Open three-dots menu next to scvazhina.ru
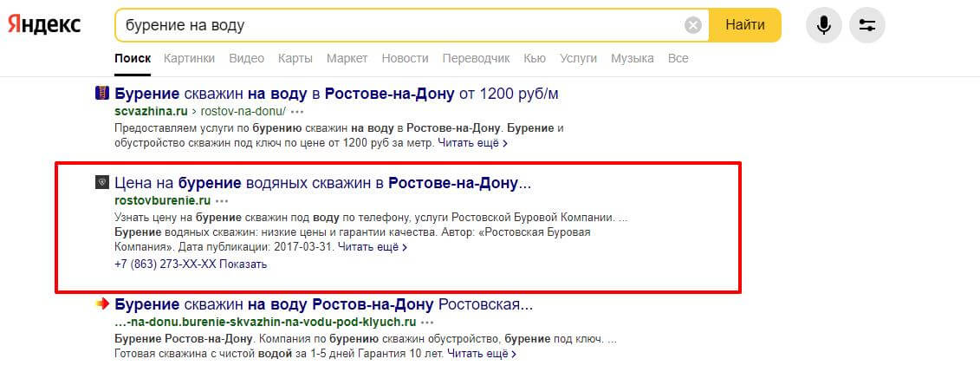Viewport: 980px width, 372px height. click(297, 112)
